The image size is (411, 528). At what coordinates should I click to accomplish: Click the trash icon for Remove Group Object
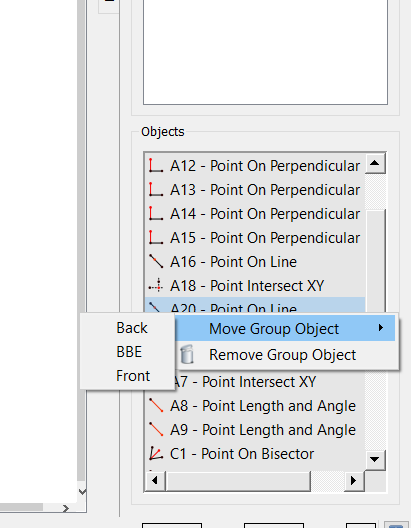[x=187, y=354]
